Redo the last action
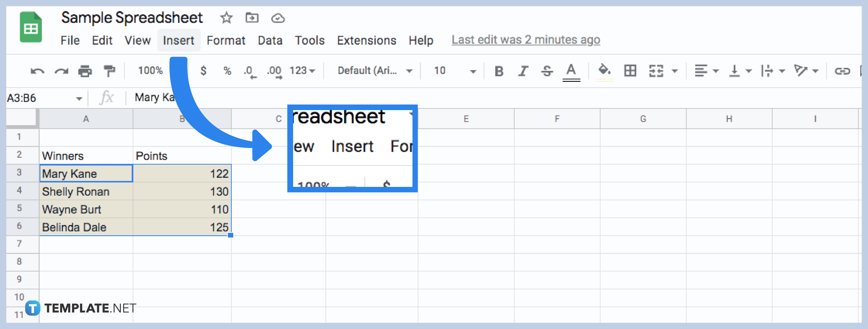The image size is (868, 329). pyautogui.click(x=61, y=71)
